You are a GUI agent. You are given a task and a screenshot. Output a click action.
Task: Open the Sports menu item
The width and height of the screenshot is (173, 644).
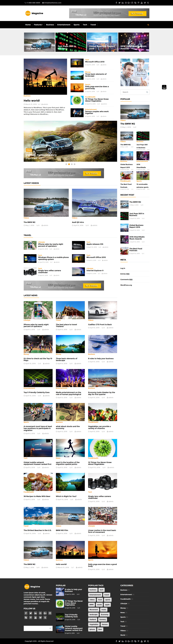[x=77, y=25]
